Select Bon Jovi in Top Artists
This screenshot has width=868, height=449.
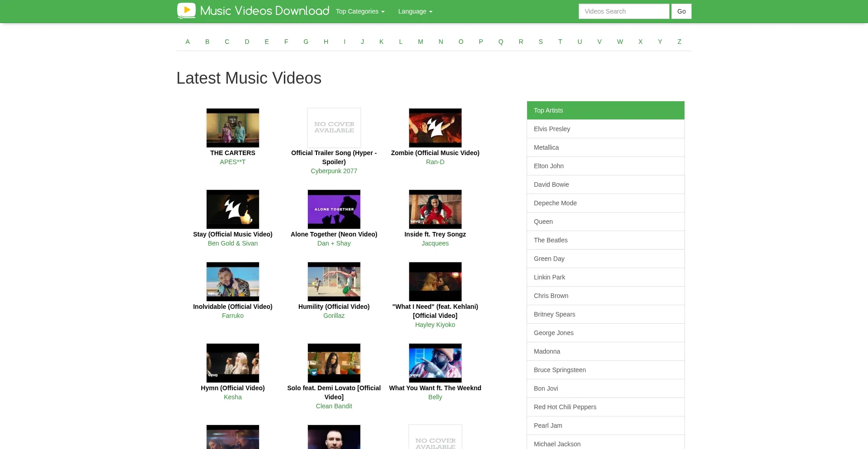coord(606,388)
